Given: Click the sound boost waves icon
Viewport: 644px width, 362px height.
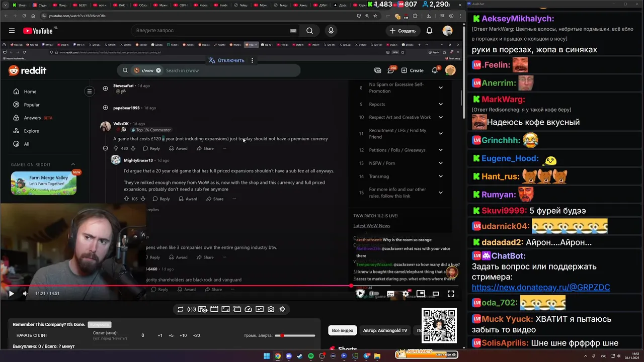Looking at the screenshot, I should [191, 309].
